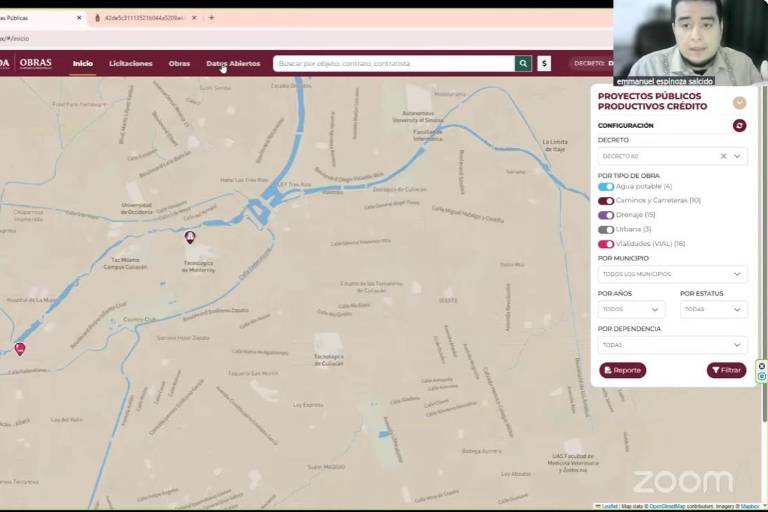This screenshot has width=768, height=512.
Task: Toggle the Vialidades (VIAL) (16) switch
Action: (606, 244)
